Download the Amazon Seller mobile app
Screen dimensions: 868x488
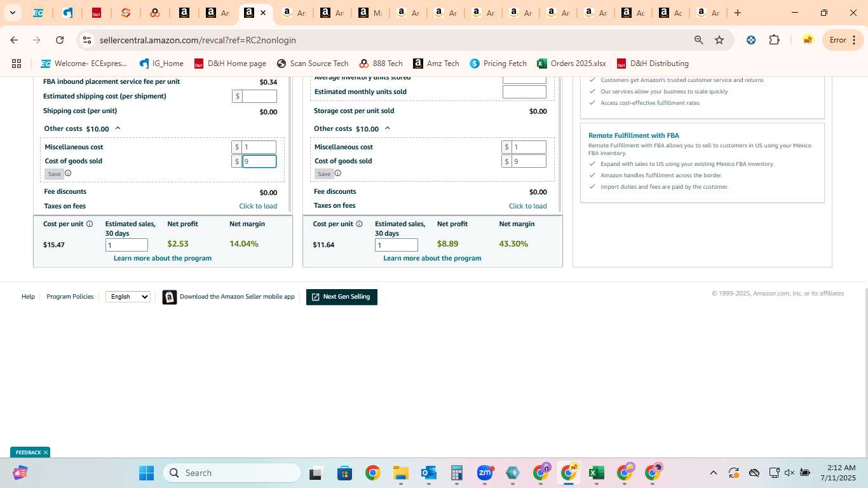tap(229, 297)
